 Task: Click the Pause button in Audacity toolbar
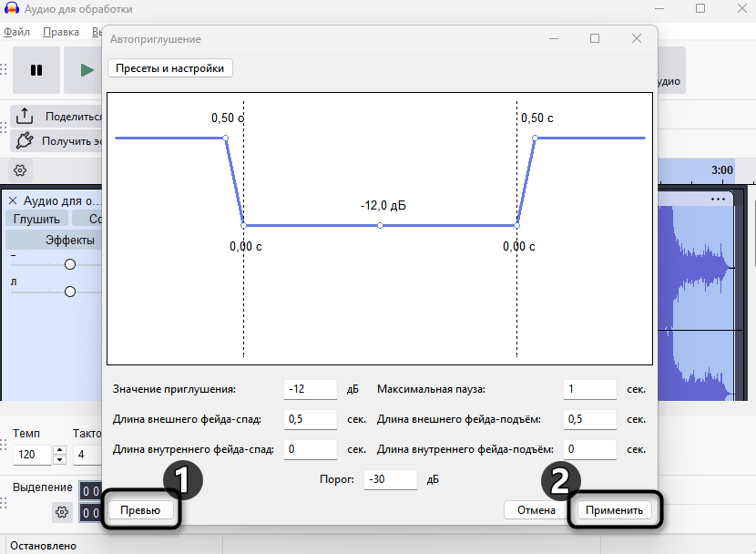pos(36,70)
